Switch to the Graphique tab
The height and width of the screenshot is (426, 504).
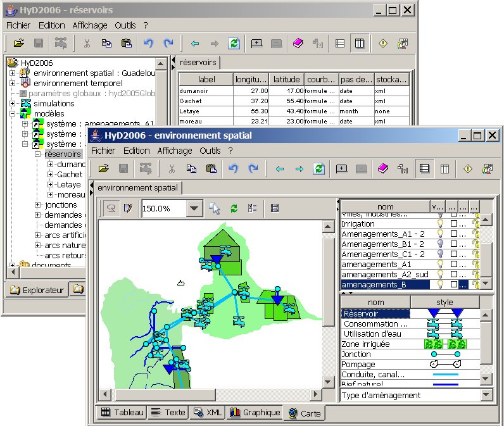pos(254,412)
